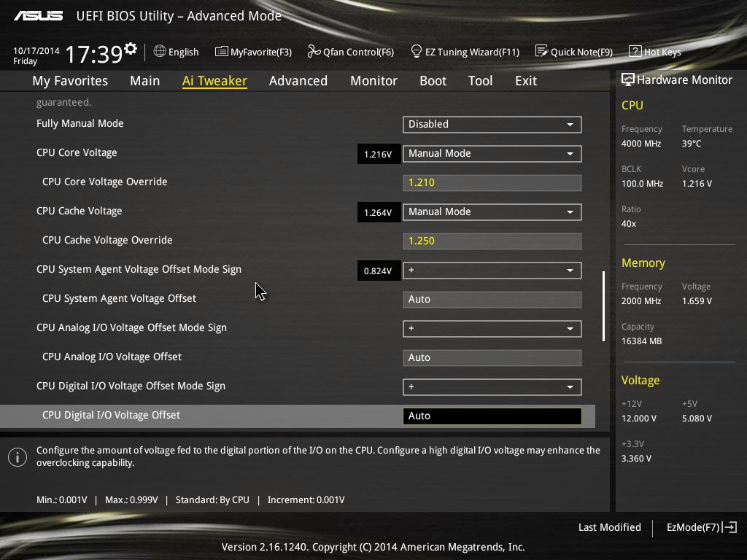This screenshot has width=747, height=560.
Task: Click CPU temperature 39°C value
Action: click(x=692, y=144)
